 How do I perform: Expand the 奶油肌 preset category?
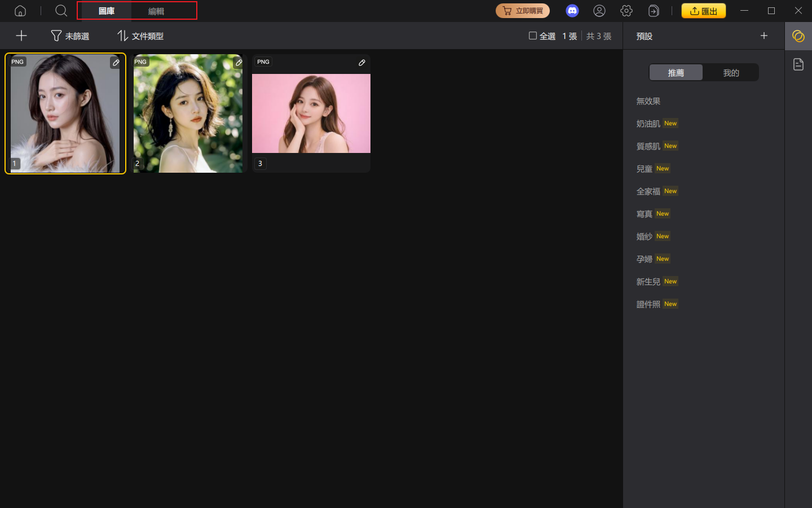click(x=648, y=124)
